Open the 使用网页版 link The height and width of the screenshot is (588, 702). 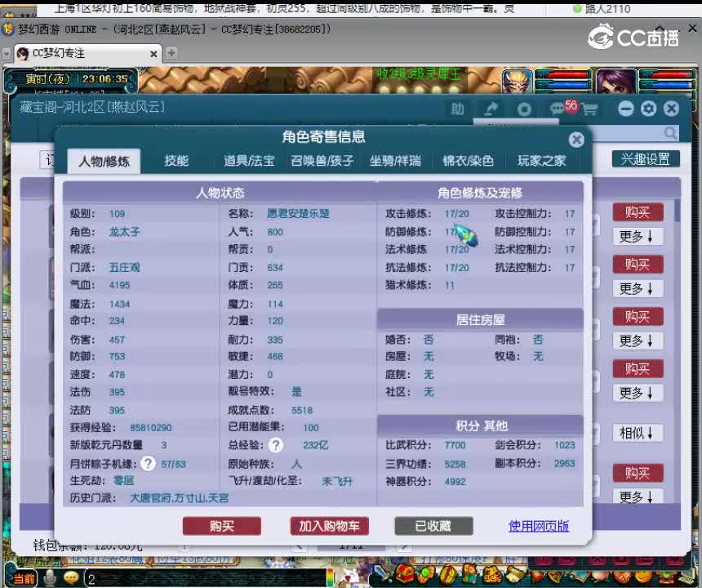tap(539, 526)
